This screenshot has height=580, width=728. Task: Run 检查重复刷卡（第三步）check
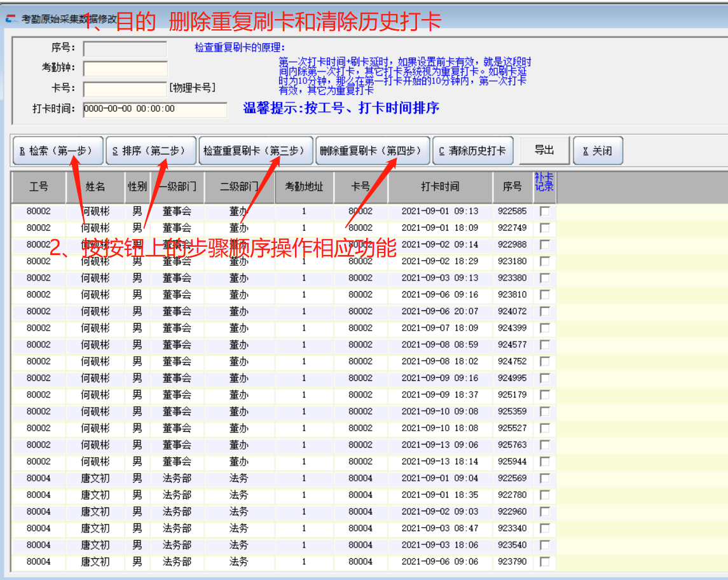[256, 151]
